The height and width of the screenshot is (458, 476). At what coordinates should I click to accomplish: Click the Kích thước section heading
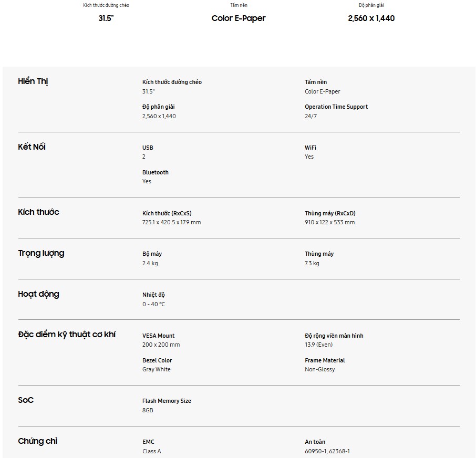tap(38, 212)
